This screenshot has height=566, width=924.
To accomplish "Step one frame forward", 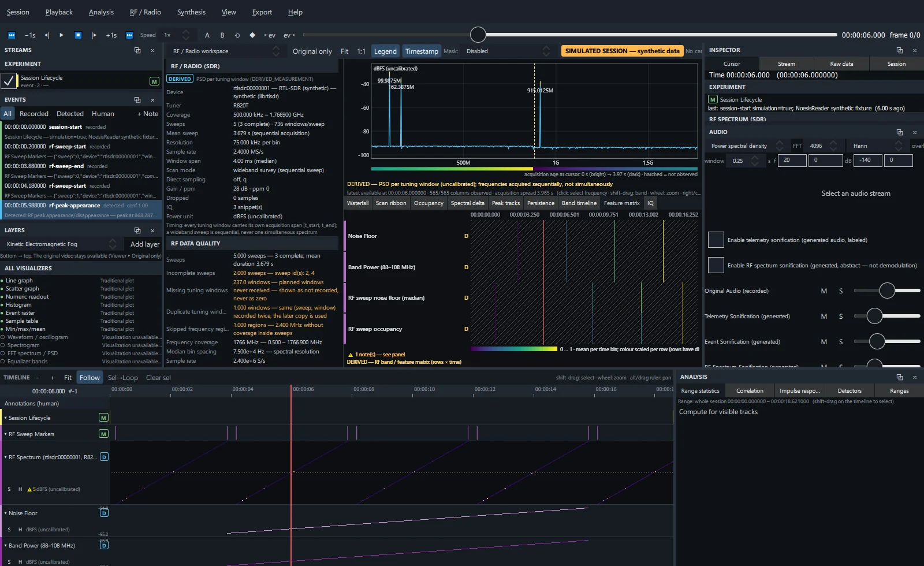I will [x=94, y=35].
